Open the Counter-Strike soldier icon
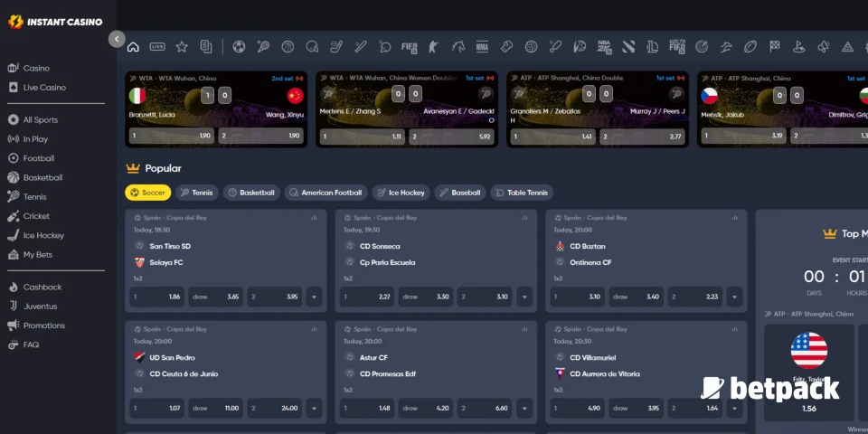 pos(433,47)
